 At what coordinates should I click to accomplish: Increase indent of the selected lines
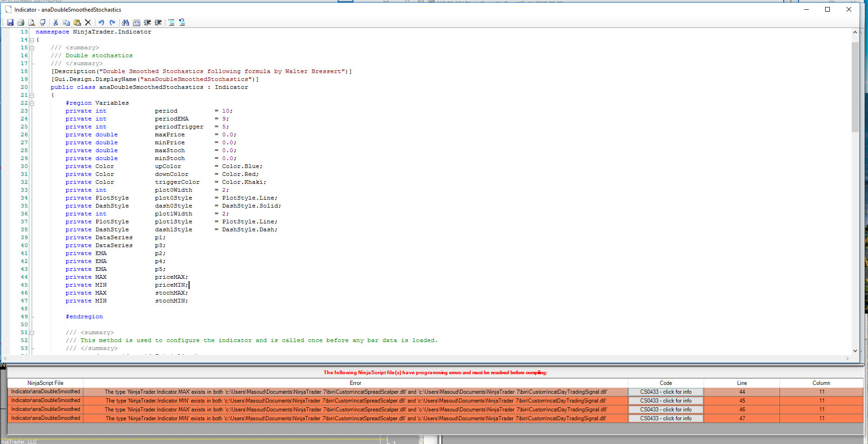click(158, 22)
